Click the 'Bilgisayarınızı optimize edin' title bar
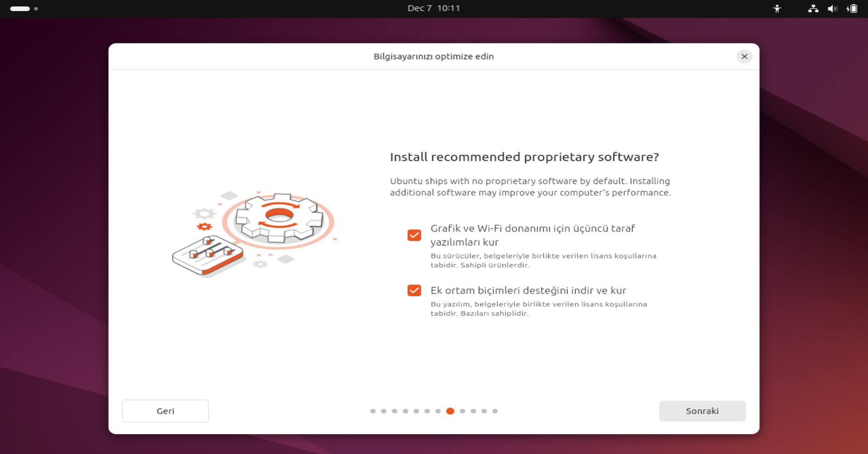868x454 pixels. click(434, 57)
